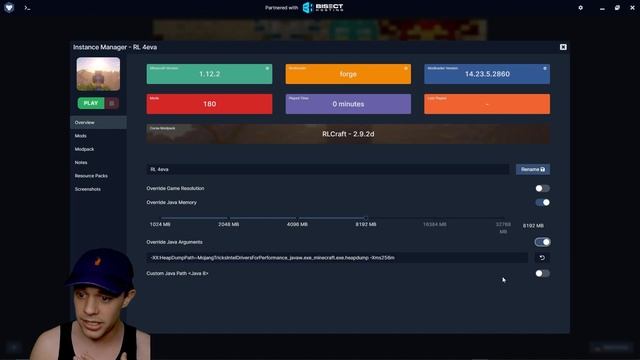
Task: Open the console terminal icon
Action: (27, 8)
